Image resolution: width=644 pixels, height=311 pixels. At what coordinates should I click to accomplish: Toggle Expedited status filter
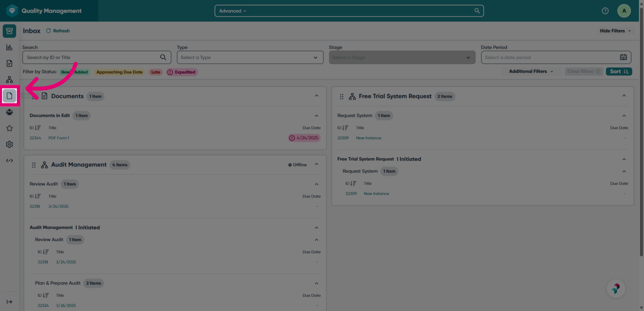pyautogui.click(x=182, y=72)
